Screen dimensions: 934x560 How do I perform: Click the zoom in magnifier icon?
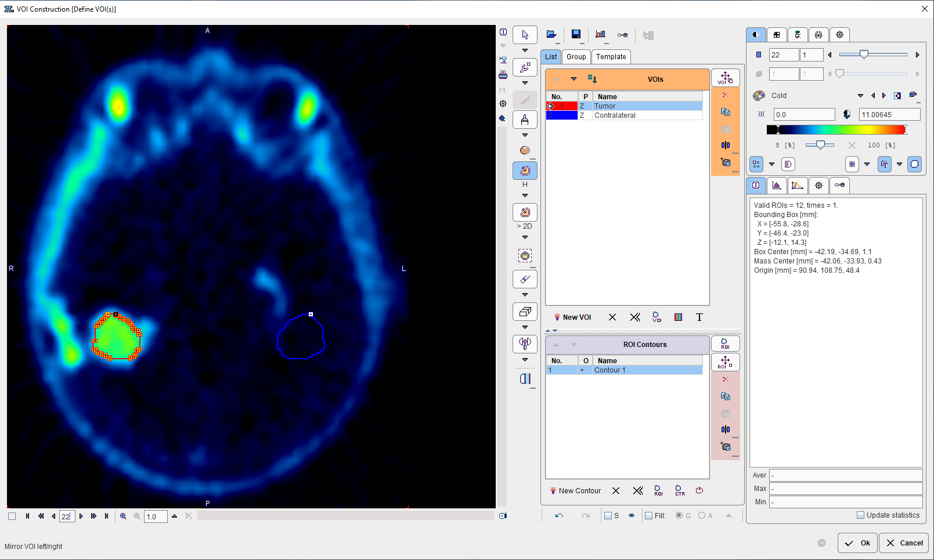point(123,516)
